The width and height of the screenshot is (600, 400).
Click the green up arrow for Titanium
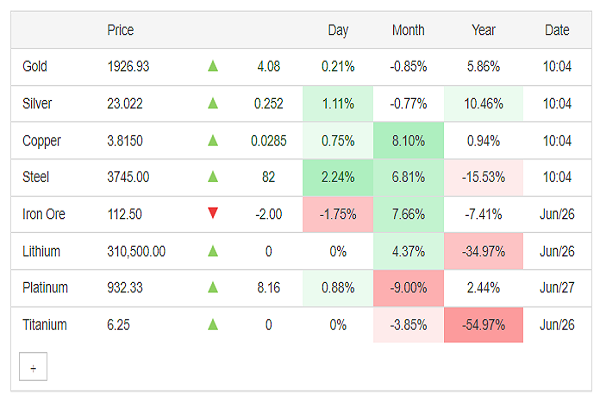coord(212,325)
